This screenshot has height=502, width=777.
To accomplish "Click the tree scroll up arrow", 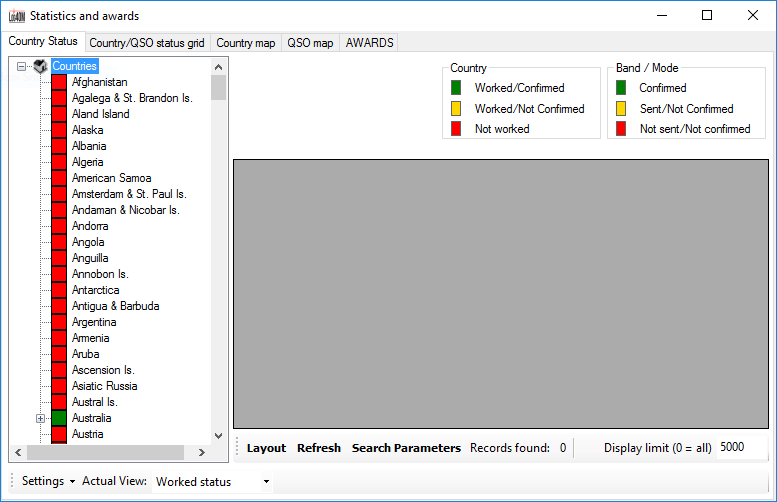I will click(219, 67).
